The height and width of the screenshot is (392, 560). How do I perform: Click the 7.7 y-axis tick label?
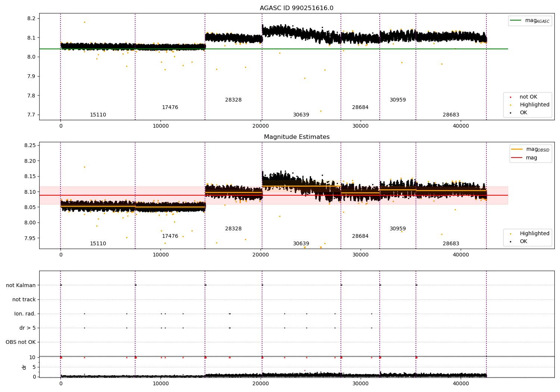coord(31,115)
